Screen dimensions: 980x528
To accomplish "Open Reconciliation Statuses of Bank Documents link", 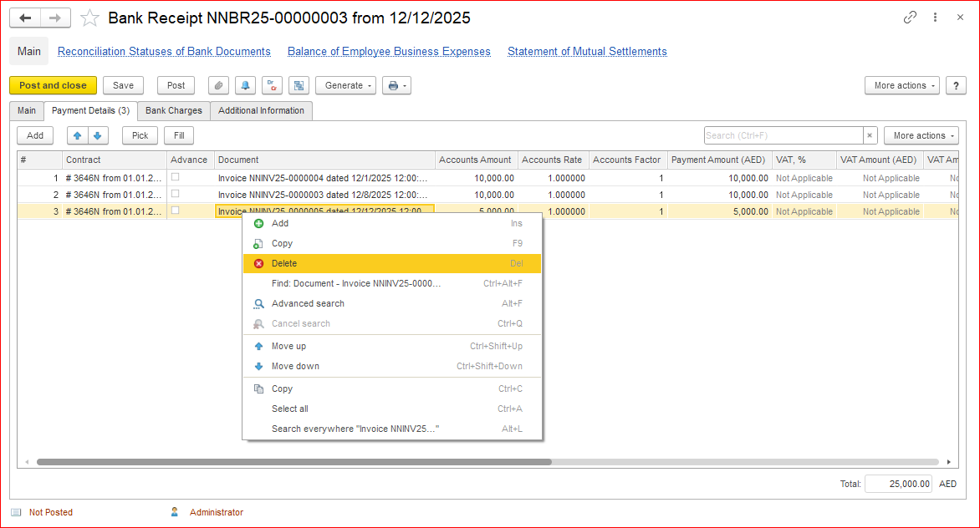I will 165,51.
